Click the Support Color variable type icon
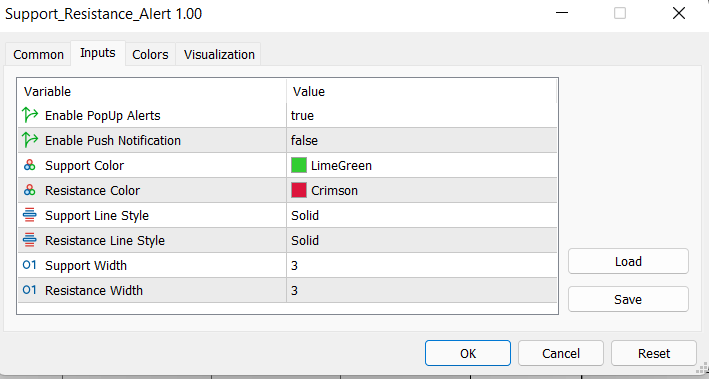The height and width of the screenshot is (379, 709). click(30, 165)
